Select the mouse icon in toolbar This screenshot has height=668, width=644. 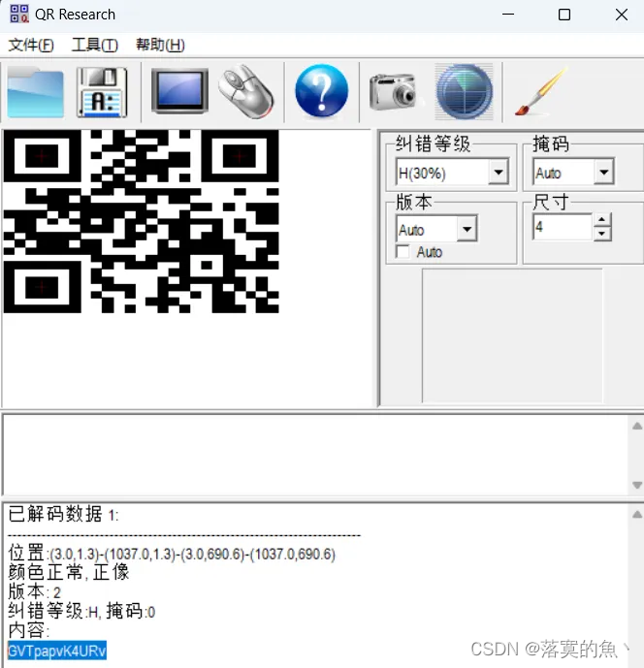246,91
